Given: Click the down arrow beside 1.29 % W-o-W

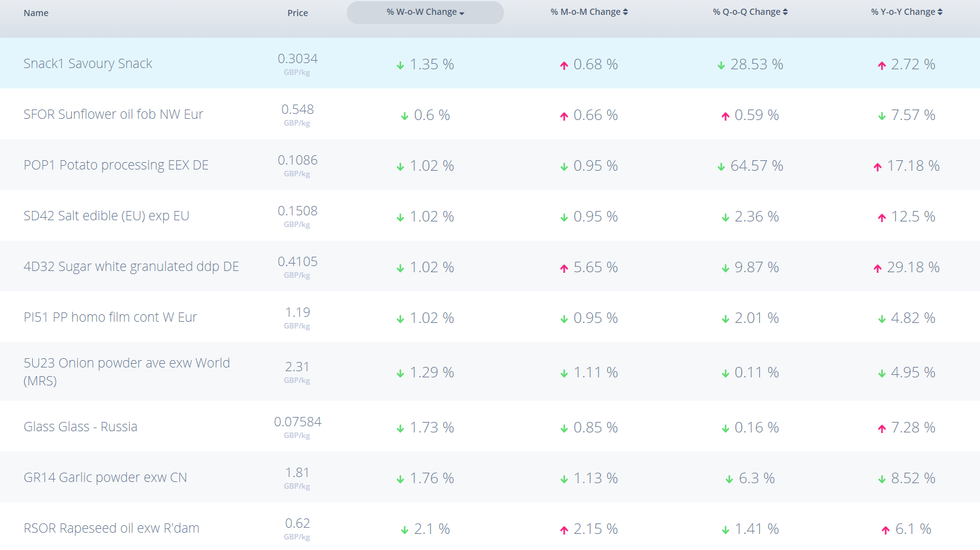Looking at the screenshot, I should click(x=400, y=374).
